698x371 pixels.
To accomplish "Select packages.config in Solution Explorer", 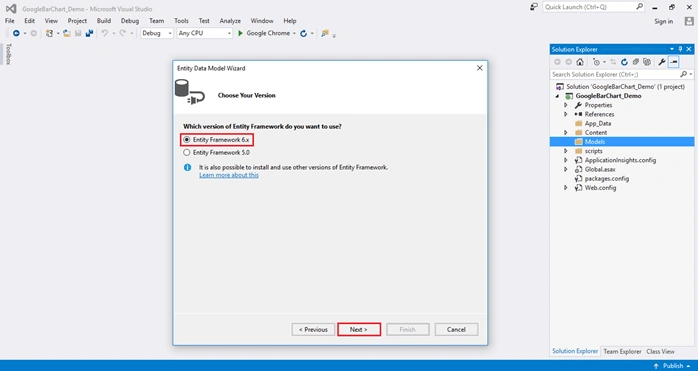I will (607, 179).
